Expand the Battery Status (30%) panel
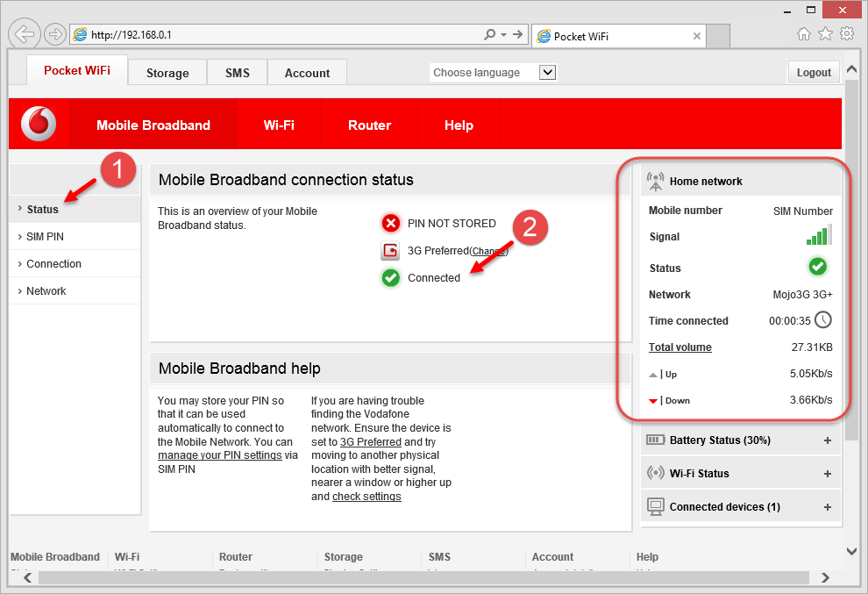 point(828,440)
